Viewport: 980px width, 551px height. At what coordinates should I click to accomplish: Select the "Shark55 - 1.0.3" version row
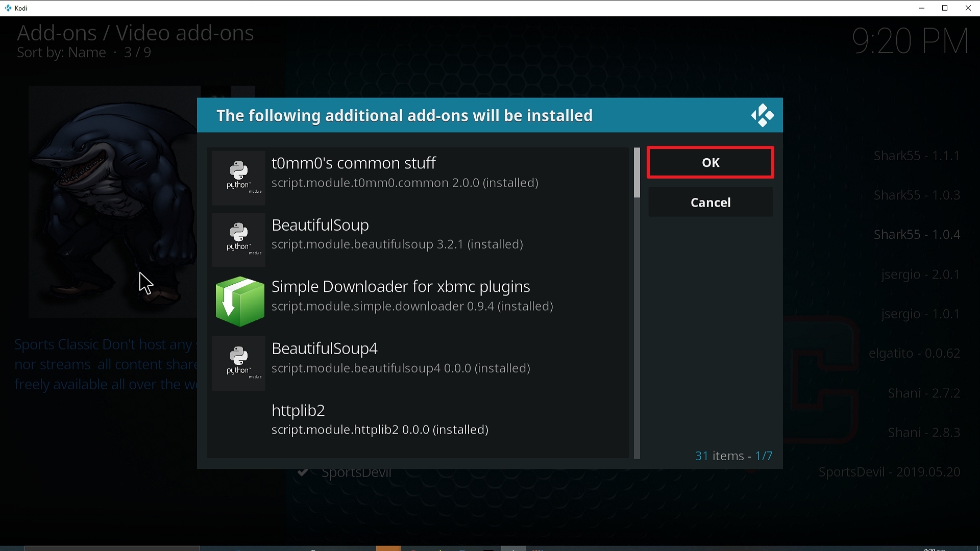[x=917, y=195]
